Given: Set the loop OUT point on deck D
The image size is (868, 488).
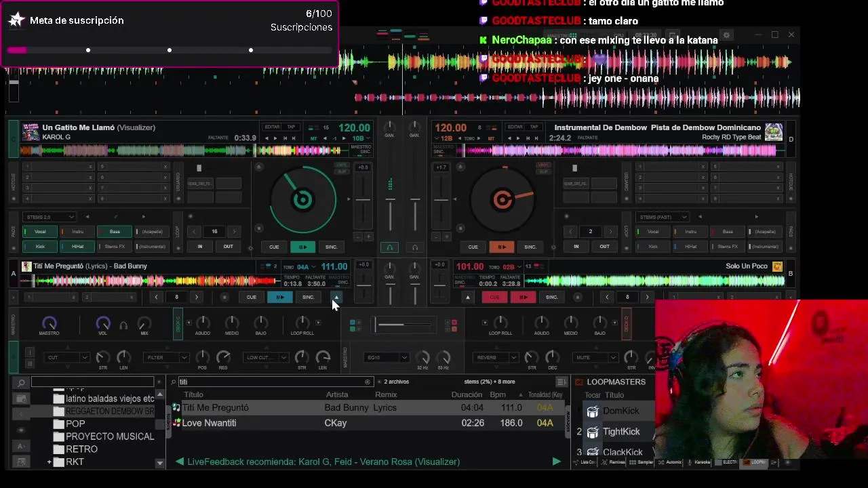Looking at the screenshot, I should [604, 247].
